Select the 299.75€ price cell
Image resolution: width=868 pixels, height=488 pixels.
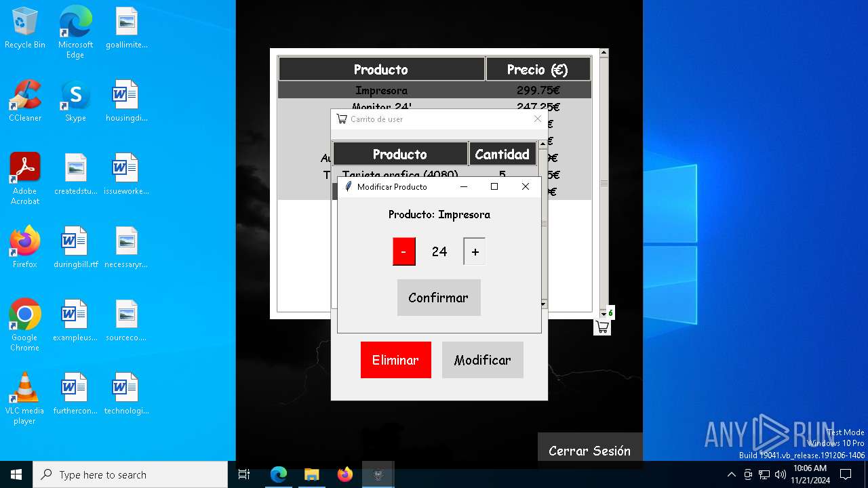pyautogui.click(x=538, y=90)
